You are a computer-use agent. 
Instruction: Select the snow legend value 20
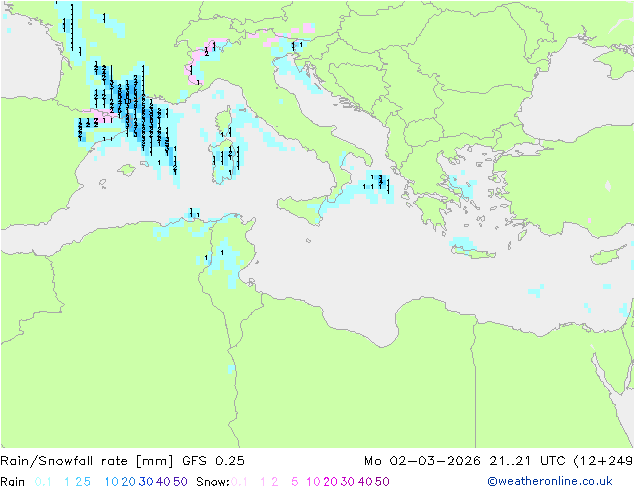[x=330, y=482]
